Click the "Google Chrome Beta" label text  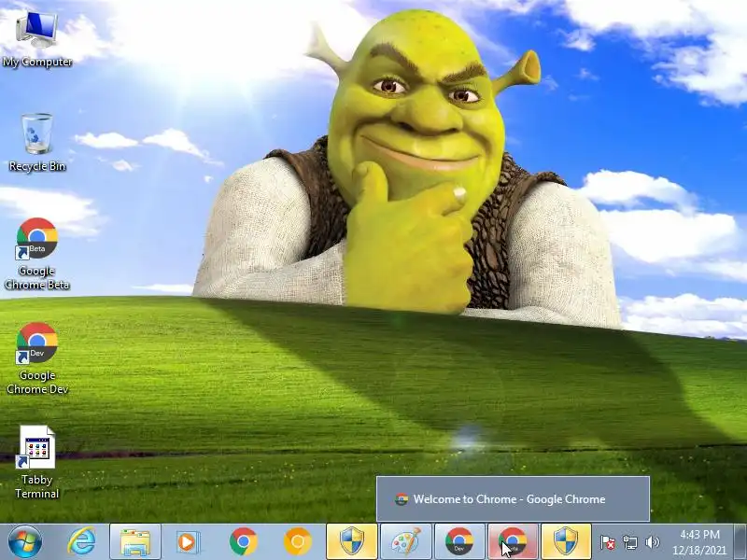37,277
